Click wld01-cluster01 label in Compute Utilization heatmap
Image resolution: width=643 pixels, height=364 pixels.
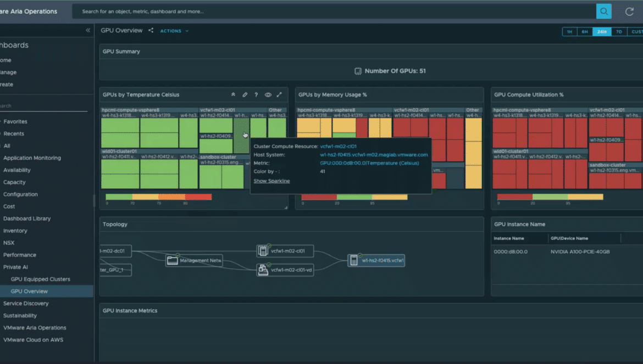click(511, 151)
